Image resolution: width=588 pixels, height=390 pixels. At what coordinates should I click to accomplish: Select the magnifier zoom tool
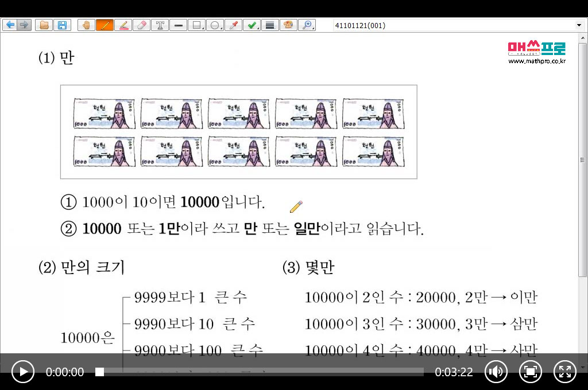point(307,25)
